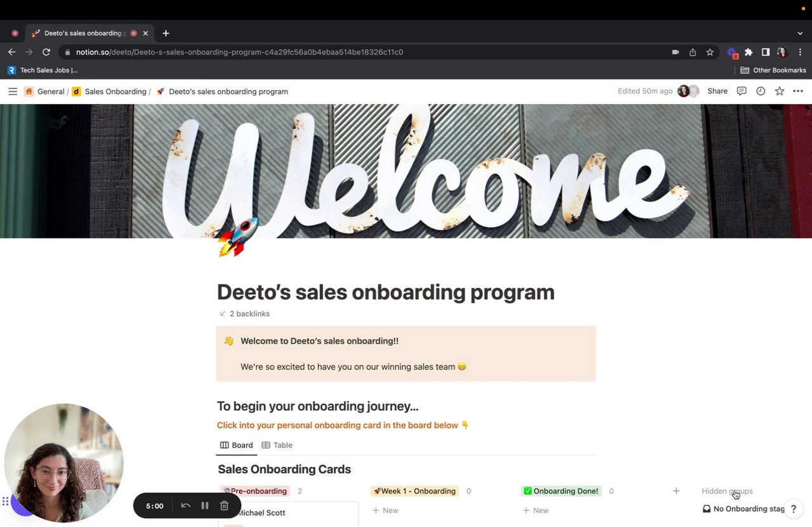Switch to the Table view tab
Image resolution: width=812 pixels, height=527 pixels.
coord(277,445)
